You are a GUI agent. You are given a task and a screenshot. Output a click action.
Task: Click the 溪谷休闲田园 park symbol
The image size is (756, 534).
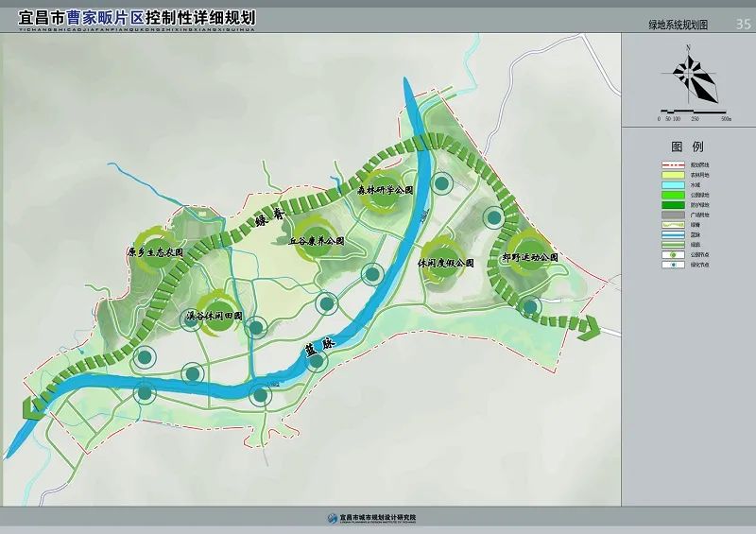[215, 310]
